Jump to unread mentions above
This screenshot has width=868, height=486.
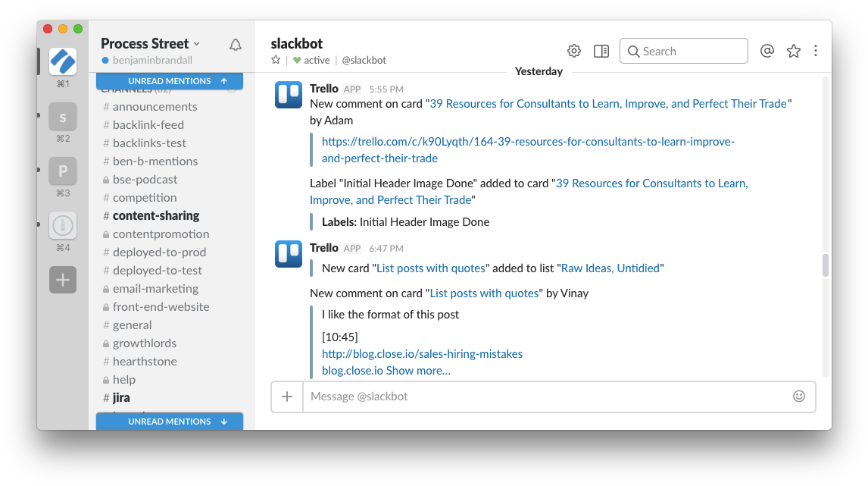point(170,81)
